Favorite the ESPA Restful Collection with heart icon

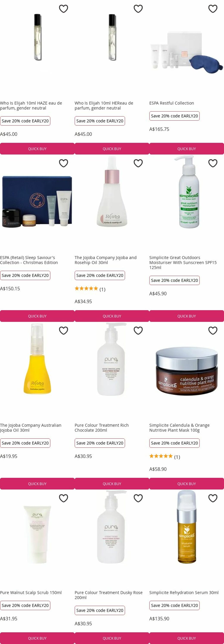(213, 9)
